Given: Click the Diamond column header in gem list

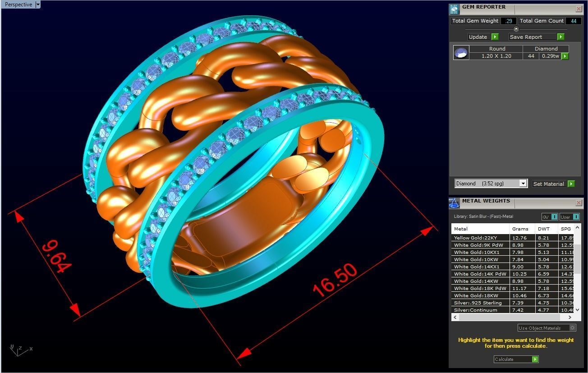Looking at the screenshot, I should click(546, 49).
